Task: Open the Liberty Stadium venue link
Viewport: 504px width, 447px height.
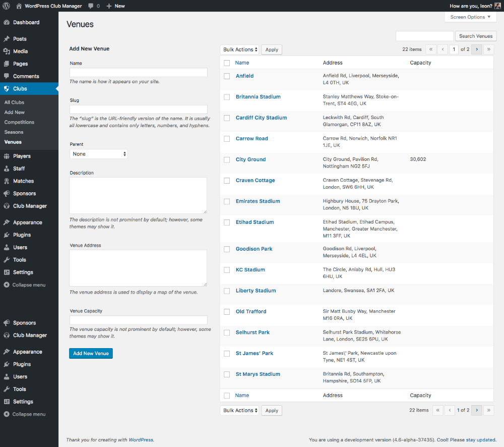Action: pyautogui.click(x=256, y=291)
